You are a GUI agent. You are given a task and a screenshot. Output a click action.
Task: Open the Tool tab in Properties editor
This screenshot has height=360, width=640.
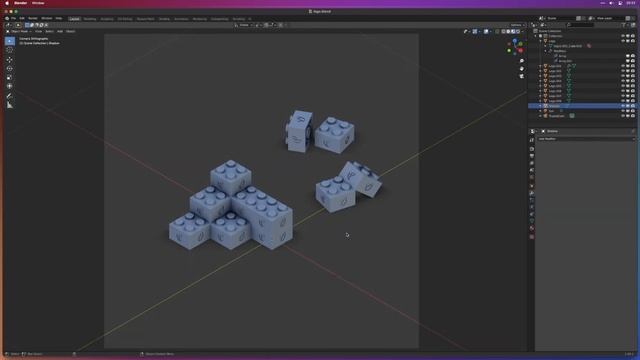[x=532, y=140]
